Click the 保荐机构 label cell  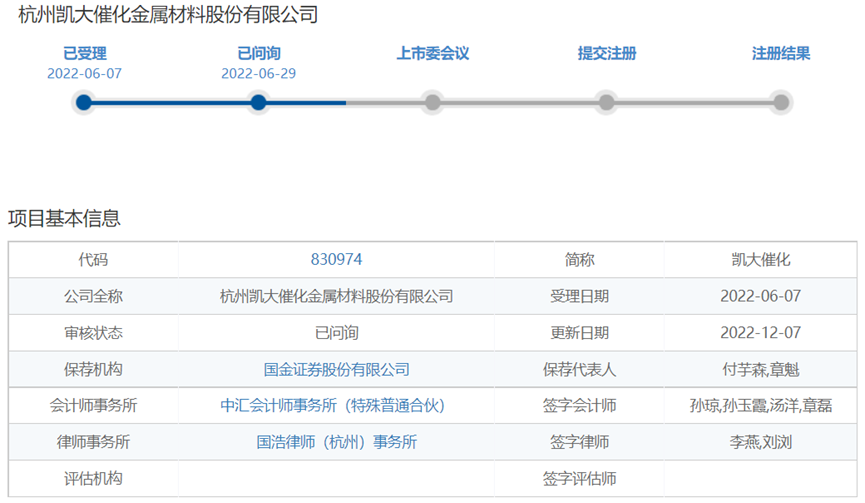(x=93, y=369)
